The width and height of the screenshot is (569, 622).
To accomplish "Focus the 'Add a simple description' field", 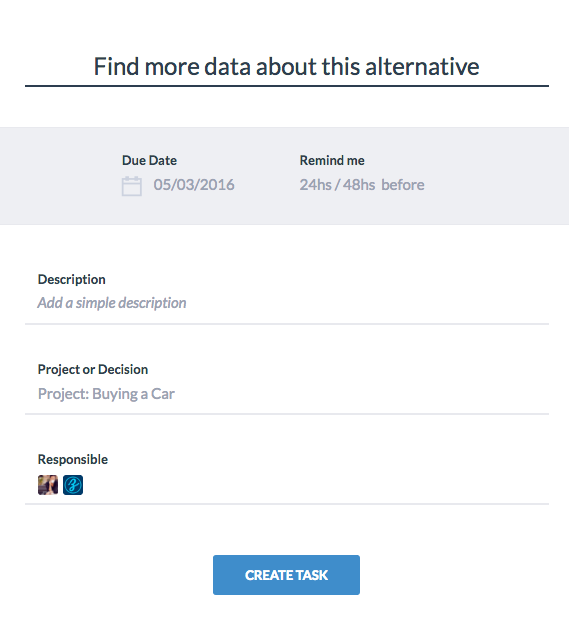I will (286, 303).
